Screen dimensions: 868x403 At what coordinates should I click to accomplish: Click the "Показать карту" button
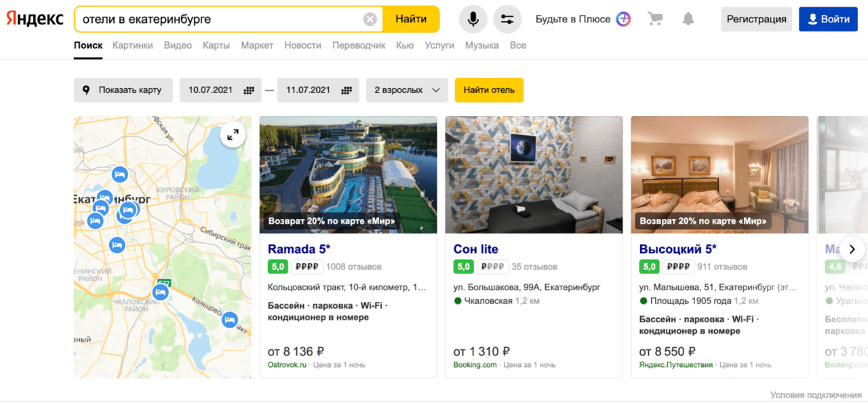123,90
